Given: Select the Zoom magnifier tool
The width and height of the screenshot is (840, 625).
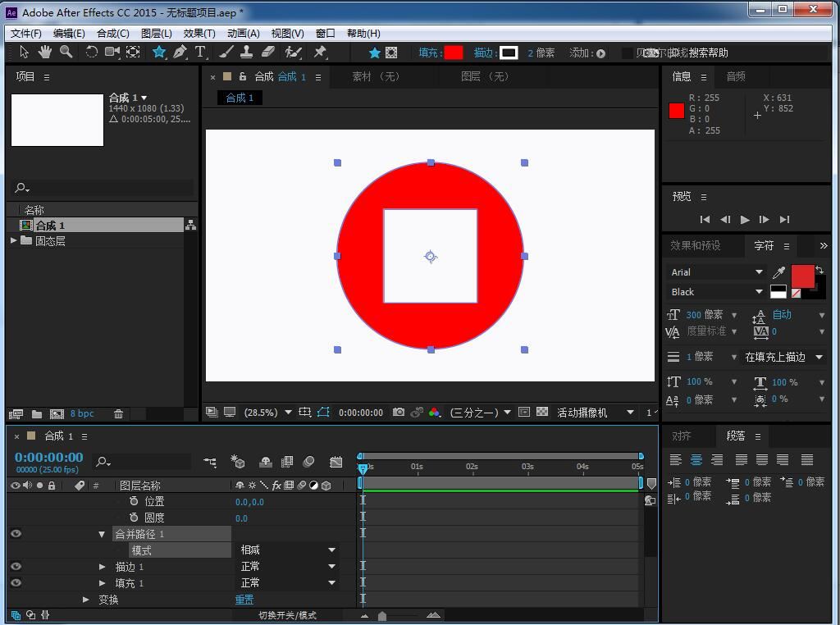Looking at the screenshot, I should [x=66, y=52].
